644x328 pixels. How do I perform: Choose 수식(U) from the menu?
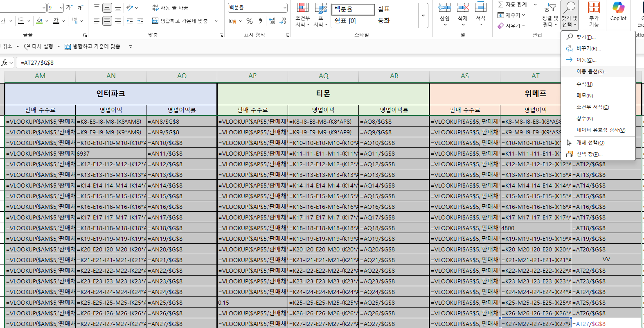[598, 84]
